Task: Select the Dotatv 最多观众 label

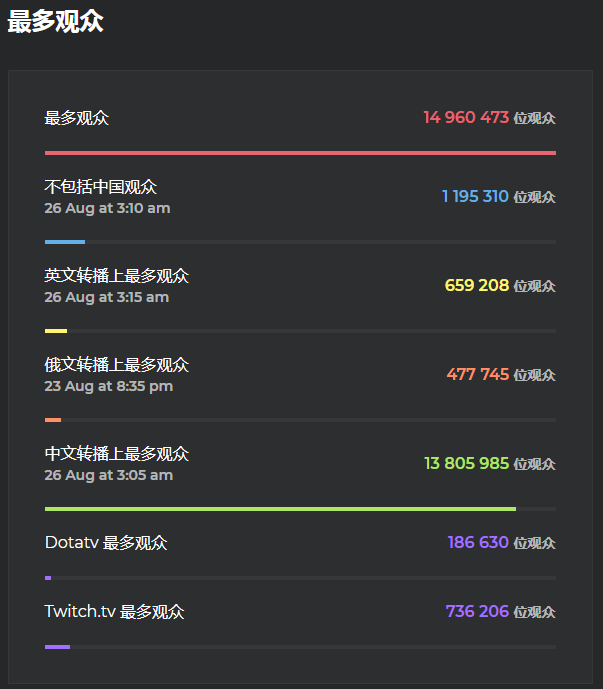Action: point(106,543)
